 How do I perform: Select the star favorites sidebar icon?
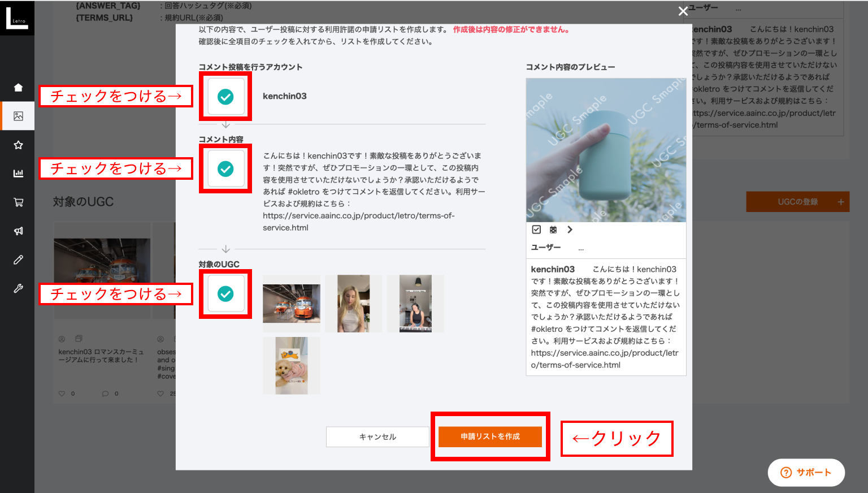point(18,145)
